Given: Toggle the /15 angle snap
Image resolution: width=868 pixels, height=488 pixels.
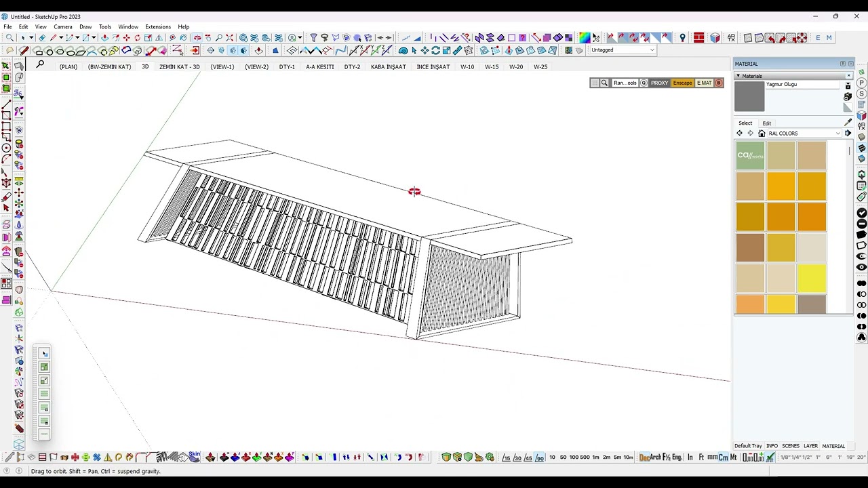Looking at the screenshot, I should click(x=506, y=457).
